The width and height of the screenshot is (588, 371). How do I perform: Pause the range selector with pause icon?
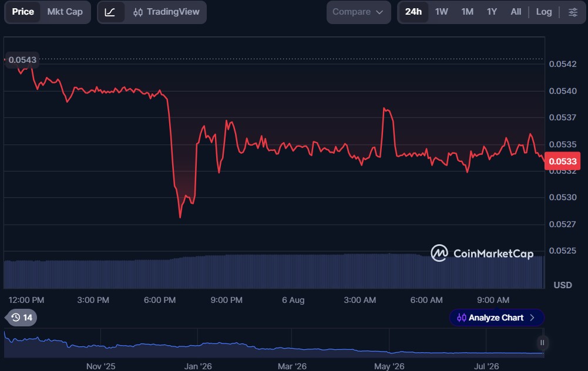point(542,342)
